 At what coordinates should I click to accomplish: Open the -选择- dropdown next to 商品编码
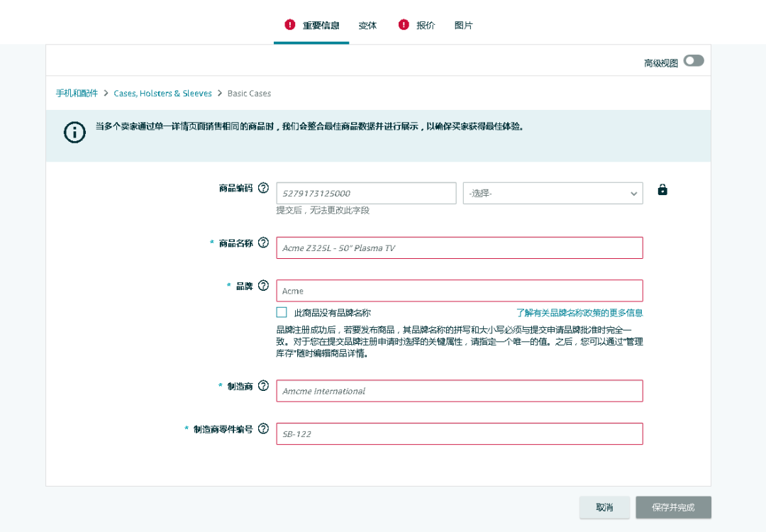553,192
